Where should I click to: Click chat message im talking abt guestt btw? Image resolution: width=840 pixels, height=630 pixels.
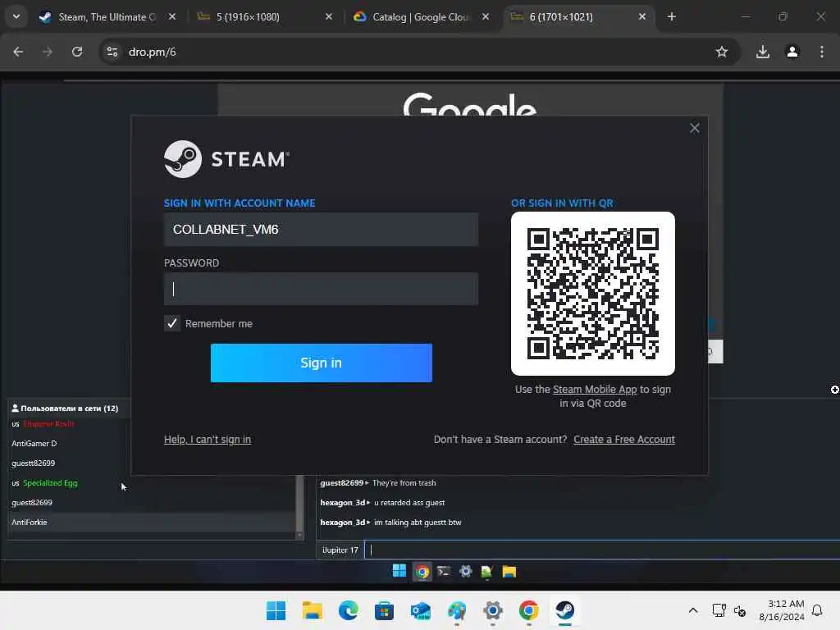pyautogui.click(x=418, y=523)
